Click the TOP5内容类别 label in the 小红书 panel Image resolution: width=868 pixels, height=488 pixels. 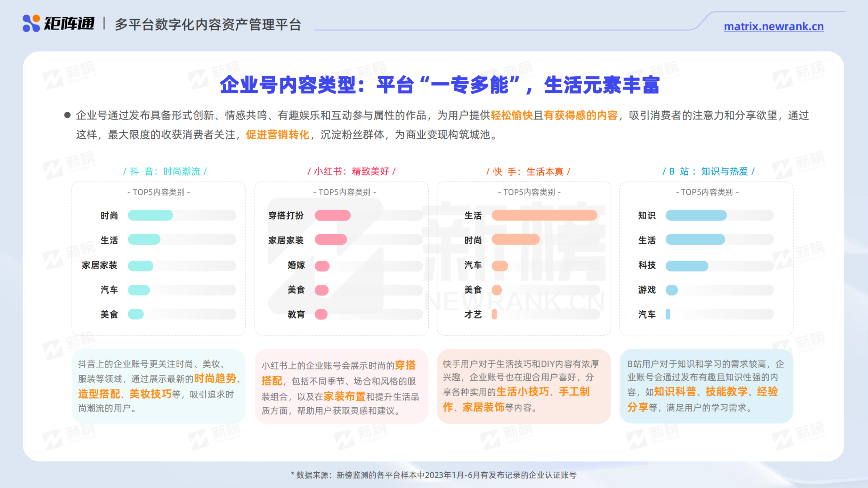(x=345, y=192)
